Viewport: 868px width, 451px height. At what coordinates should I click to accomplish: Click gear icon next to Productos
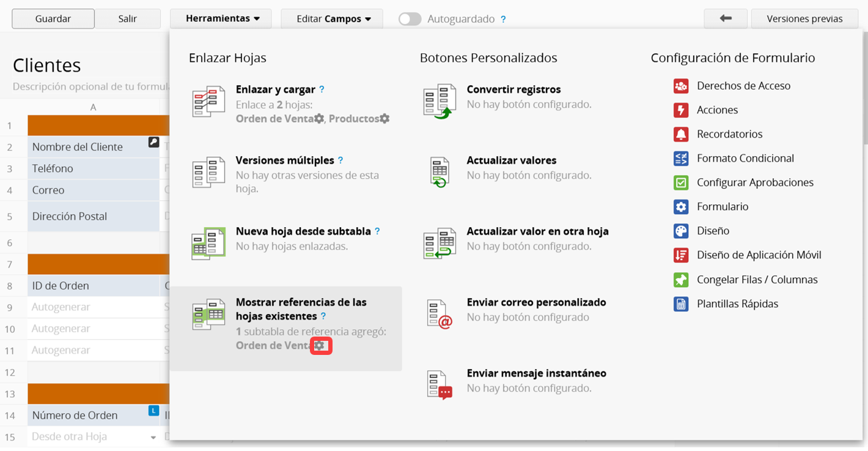click(384, 119)
